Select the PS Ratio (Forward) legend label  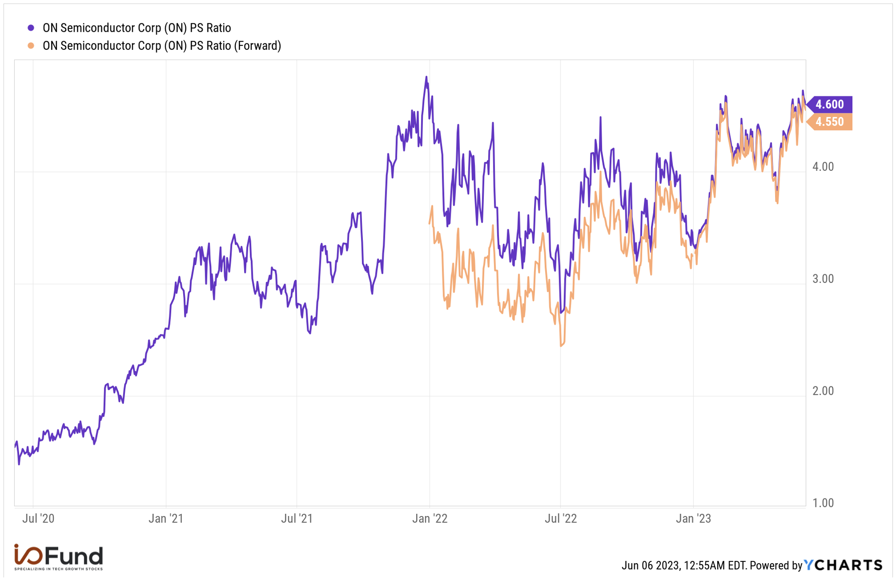pyautogui.click(x=162, y=45)
